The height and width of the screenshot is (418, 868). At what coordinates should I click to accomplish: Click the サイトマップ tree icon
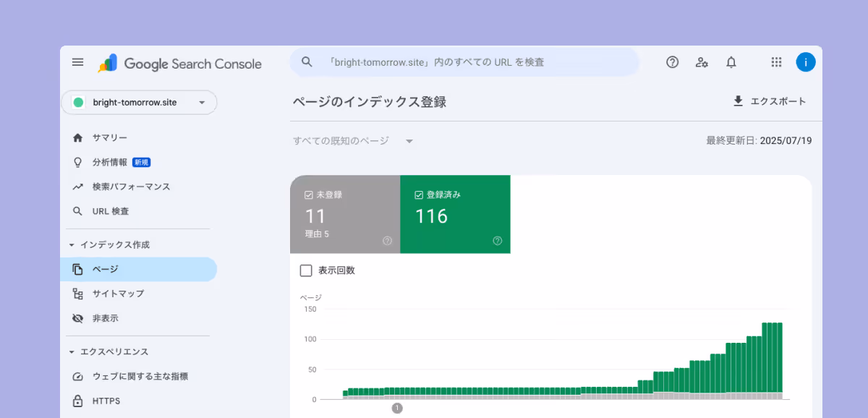[78, 294]
